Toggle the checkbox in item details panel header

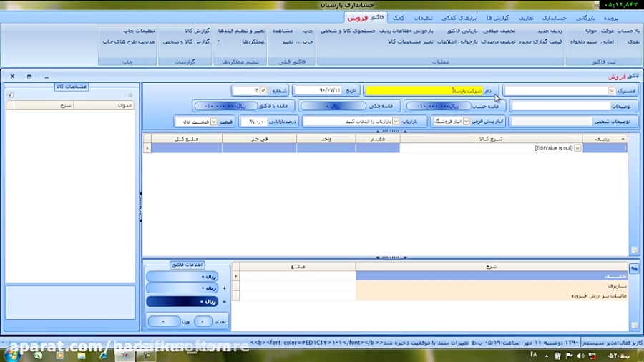10,94
